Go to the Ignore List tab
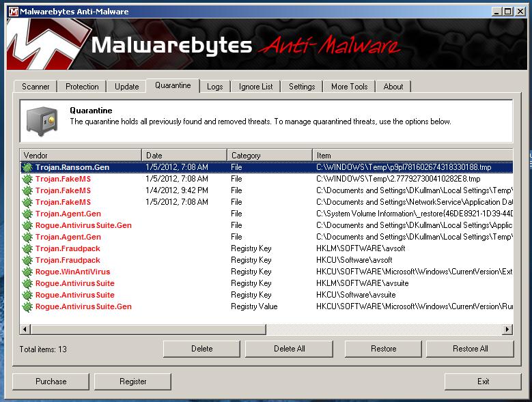This screenshot has width=532, height=402. point(256,87)
